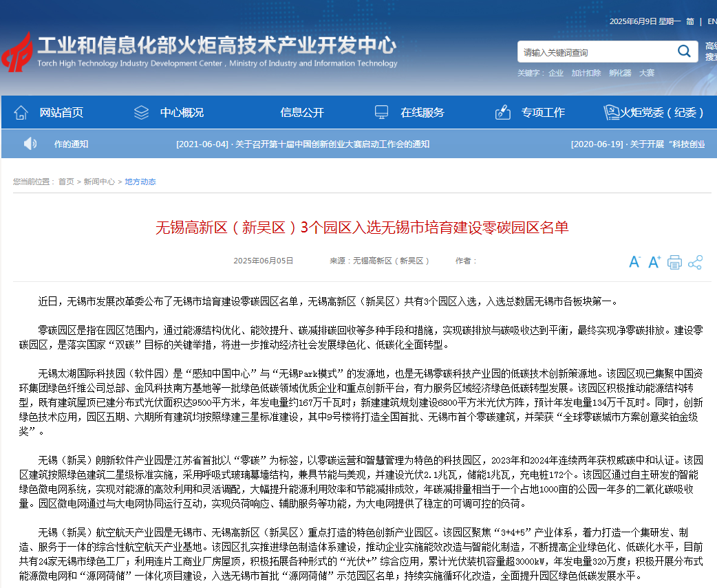717x588 pixels.
Task: Click the keyword search input field
Action: (x=597, y=52)
